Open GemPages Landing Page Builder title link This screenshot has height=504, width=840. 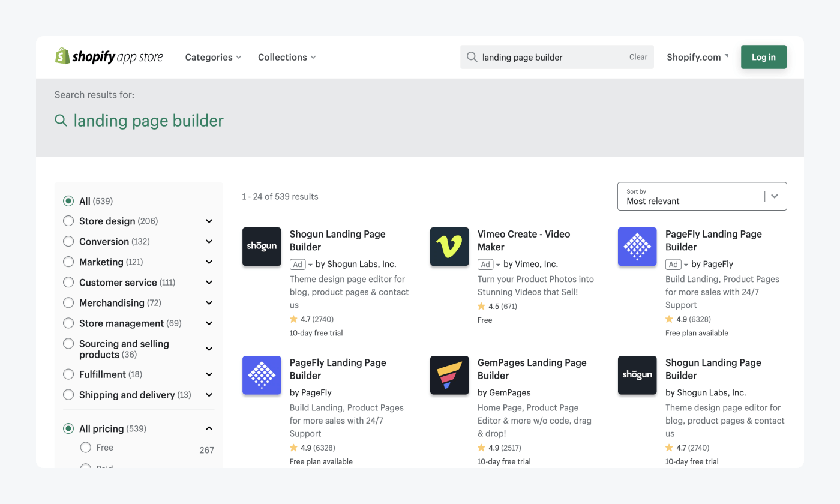click(x=532, y=369)
